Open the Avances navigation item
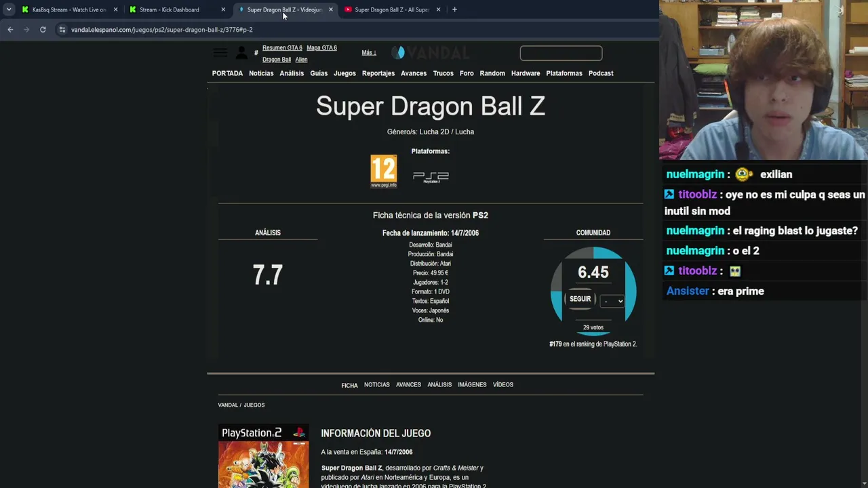Screen dimensions: 868x488 tap(414, 73)
